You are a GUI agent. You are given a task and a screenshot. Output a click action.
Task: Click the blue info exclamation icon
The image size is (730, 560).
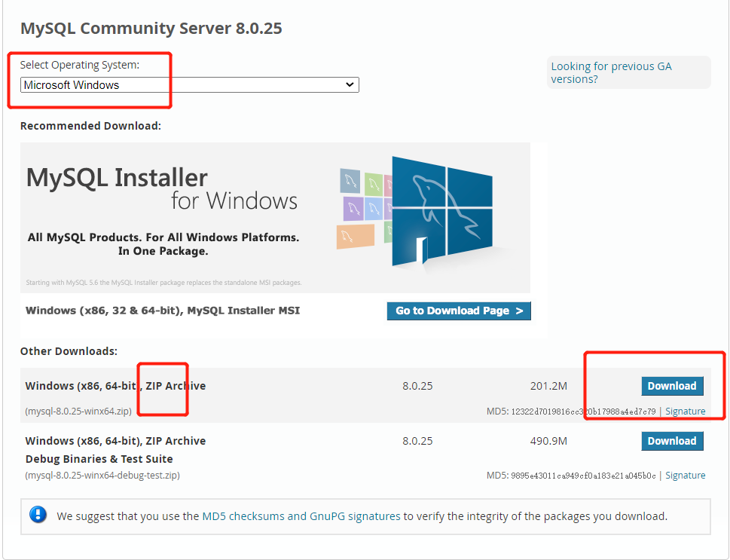click(x=38, y=515)
